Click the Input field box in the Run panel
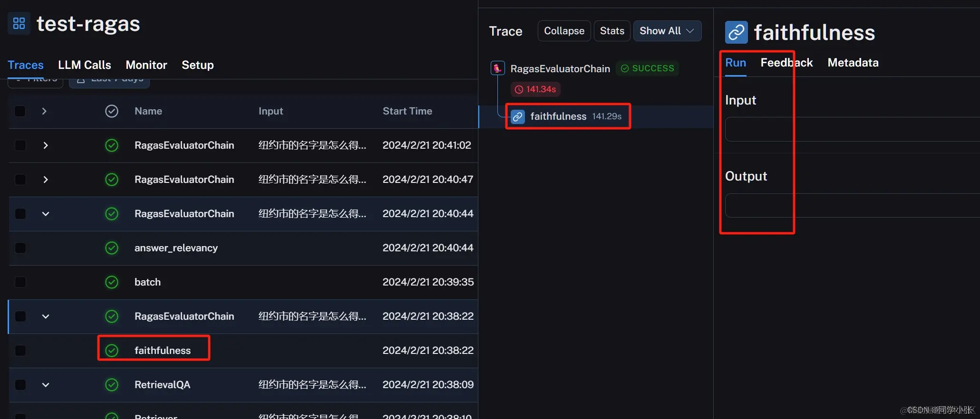 click(x=852, y=129)
